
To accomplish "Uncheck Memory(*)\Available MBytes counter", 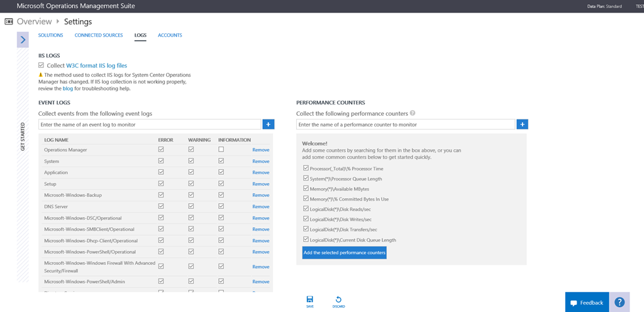I will click(306, 188).
